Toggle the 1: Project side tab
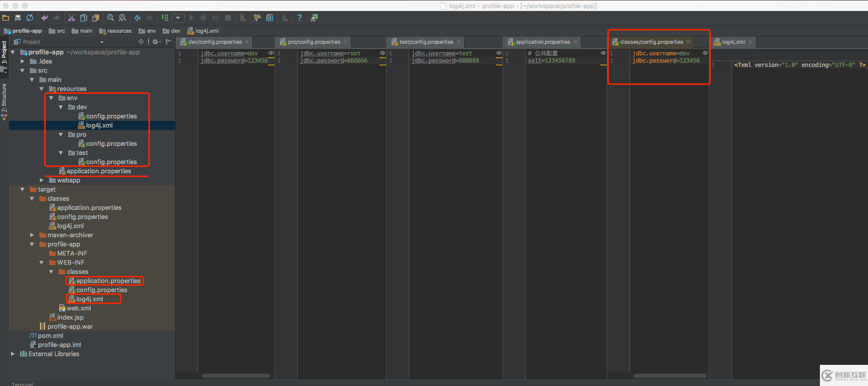 click(x=4, y=53)
